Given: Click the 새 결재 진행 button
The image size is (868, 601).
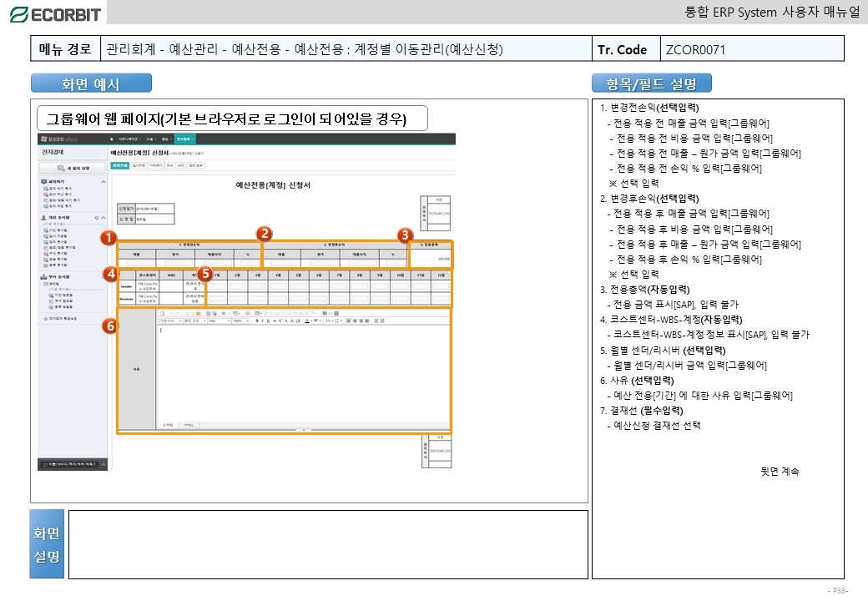Looking at the screenshot, I should click(73, 169).
